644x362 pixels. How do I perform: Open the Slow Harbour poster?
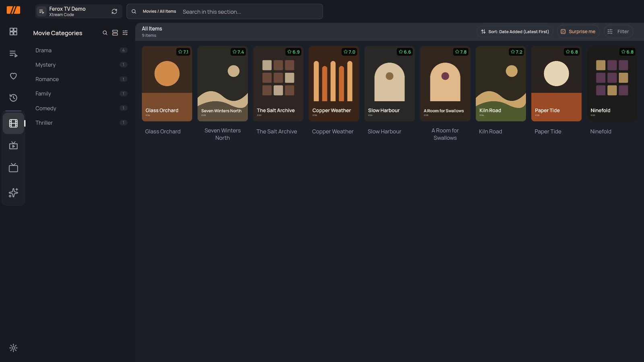[390, 84]
